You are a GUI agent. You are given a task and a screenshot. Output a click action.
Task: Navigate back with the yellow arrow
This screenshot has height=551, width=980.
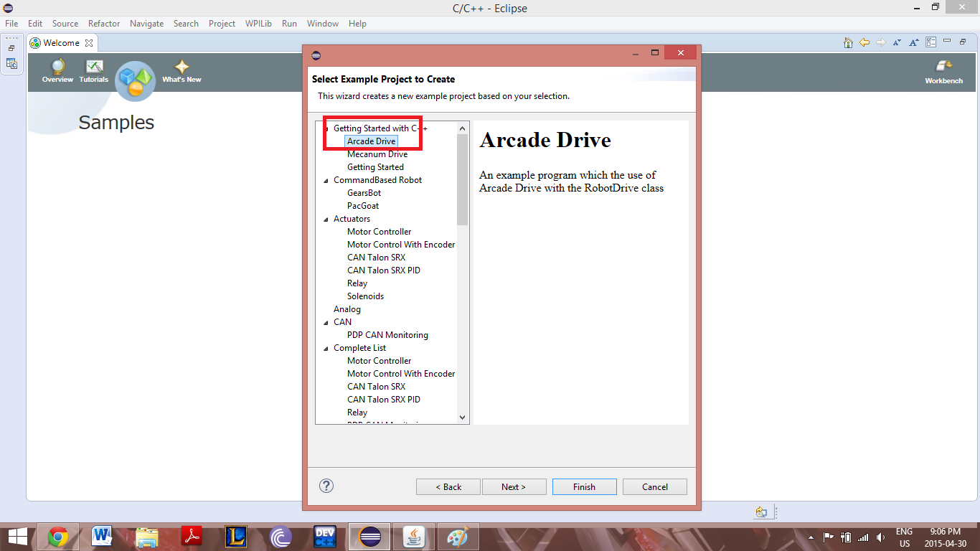point(864,42)
